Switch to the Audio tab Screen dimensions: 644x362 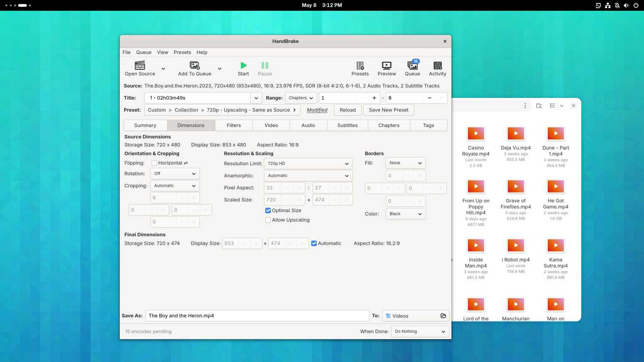click(x=308, y=125)
